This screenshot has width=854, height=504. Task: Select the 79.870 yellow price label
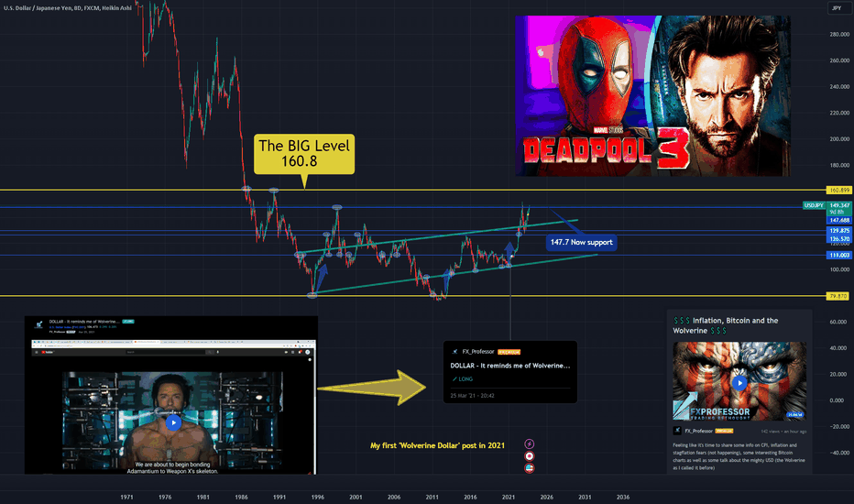(x=839, y=296)
